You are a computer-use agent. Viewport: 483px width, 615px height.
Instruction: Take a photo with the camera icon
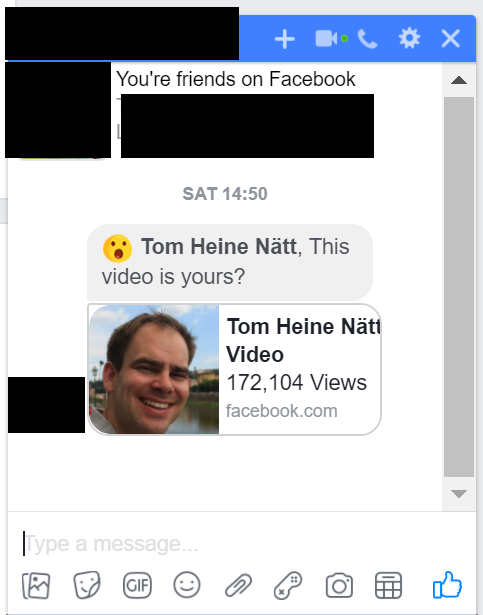click(339, 586)
